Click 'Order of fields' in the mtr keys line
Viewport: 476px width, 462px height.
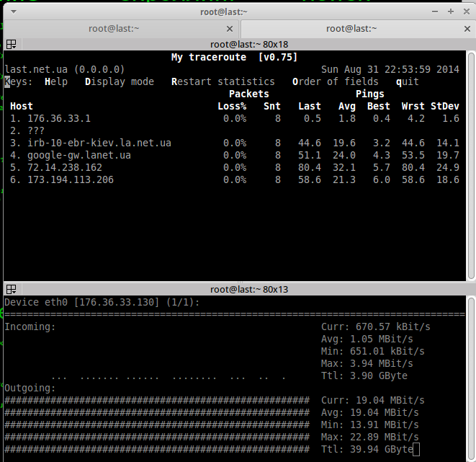pyautogui.click(x=336, y=81)
